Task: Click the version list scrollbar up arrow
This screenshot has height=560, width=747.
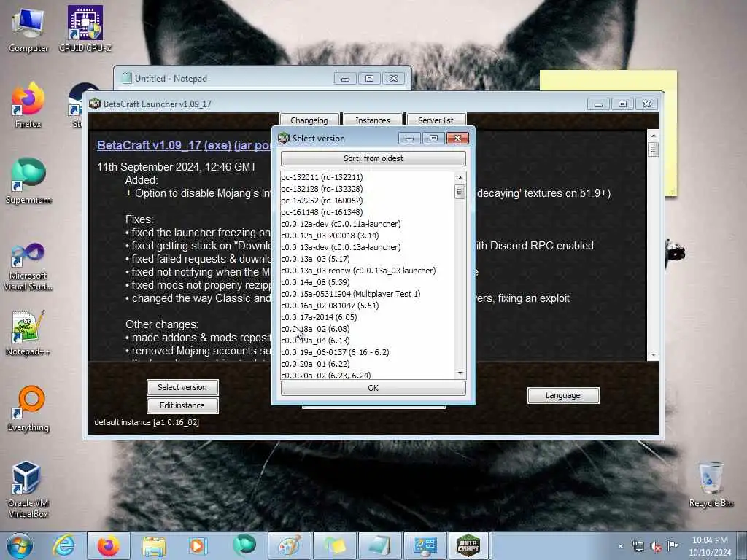Action: point(460,178)
